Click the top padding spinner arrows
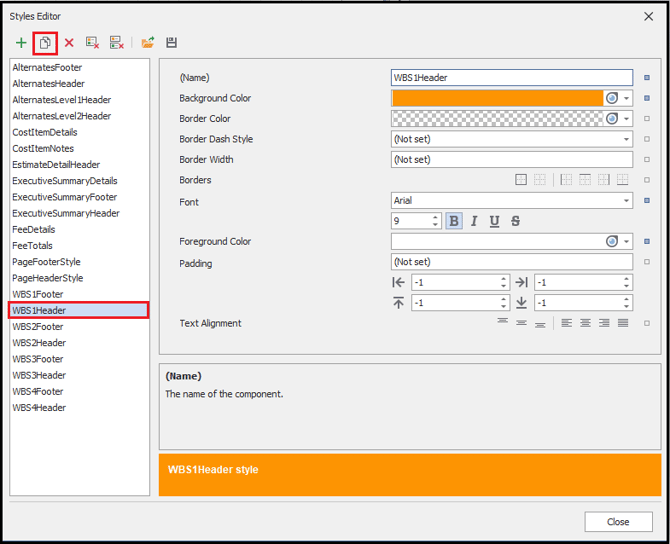The width and height of the screenshot is (670, 544). tap(503, 303)
